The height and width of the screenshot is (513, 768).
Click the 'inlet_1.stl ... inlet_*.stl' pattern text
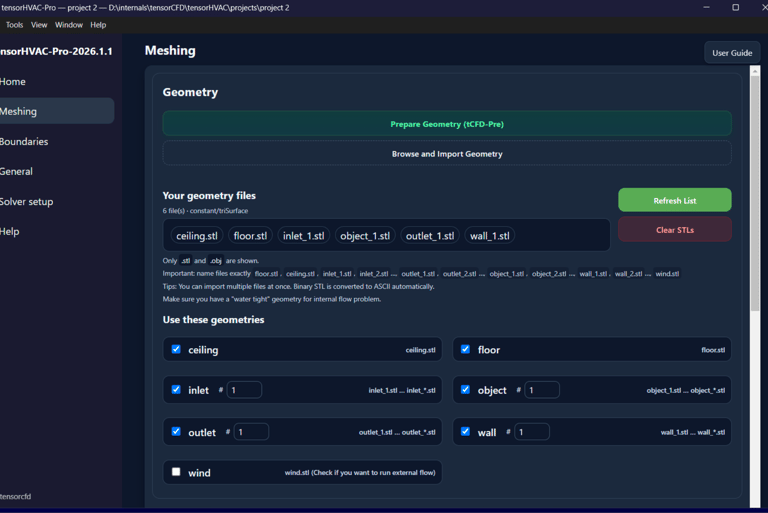pos(402,391)
